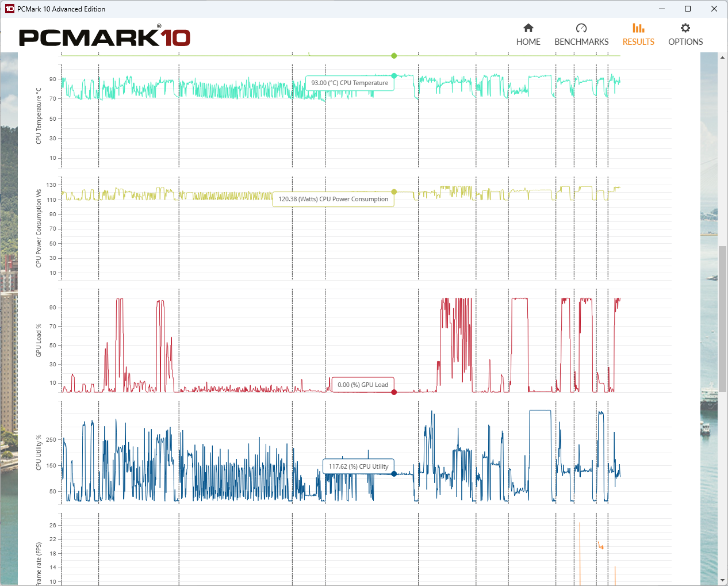Click the scrollbar down arrow
The height and width of the screenshot is (586, 728).
coord(722,581)
